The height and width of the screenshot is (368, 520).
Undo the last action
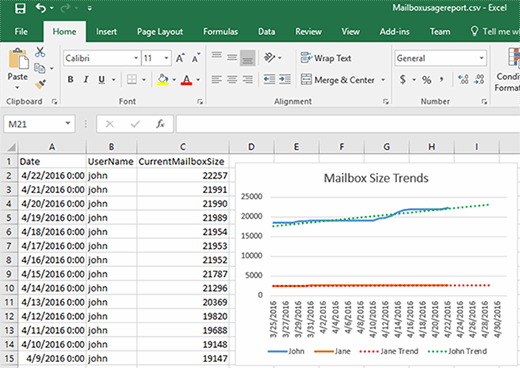point(41,8)
